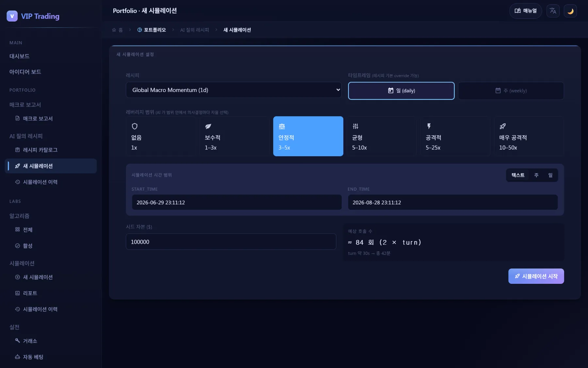Click the END_TIME input field

(x=453, y=202)
